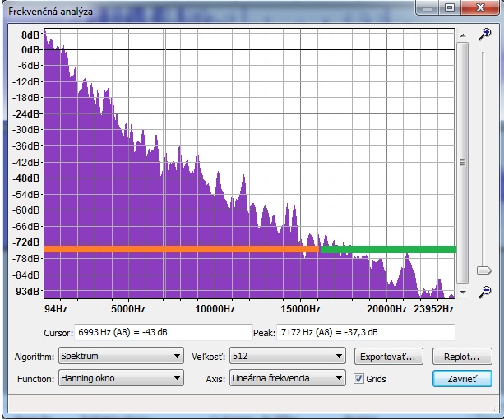Open the Function dropdown showing Hanning okno

(120, 379)
